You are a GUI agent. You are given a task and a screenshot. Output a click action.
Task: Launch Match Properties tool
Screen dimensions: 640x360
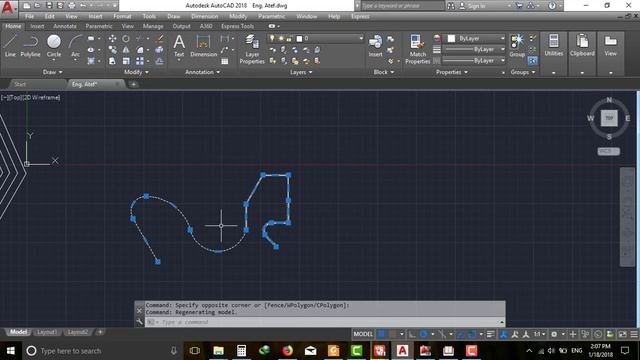click(x=417, y=49)
